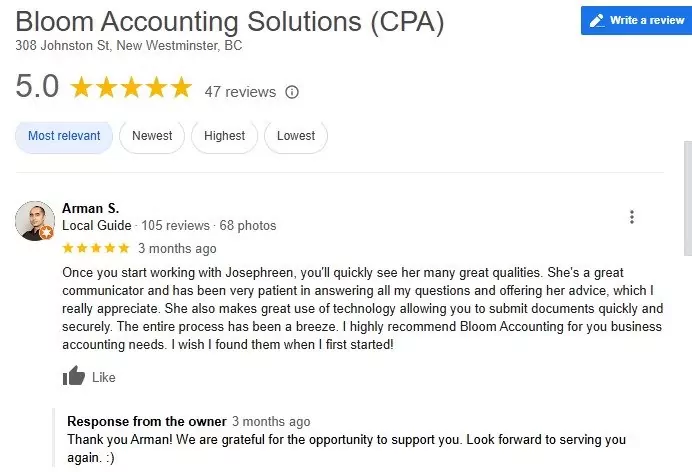Click the Bloom Accounting Solutions (CPA) title
The width and height of the screenshot is (692, 472).
(x=230, y=20)
